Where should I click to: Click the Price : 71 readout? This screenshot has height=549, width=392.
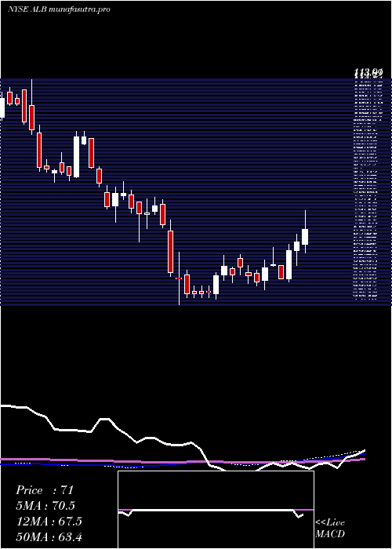(x=45, y=490)
